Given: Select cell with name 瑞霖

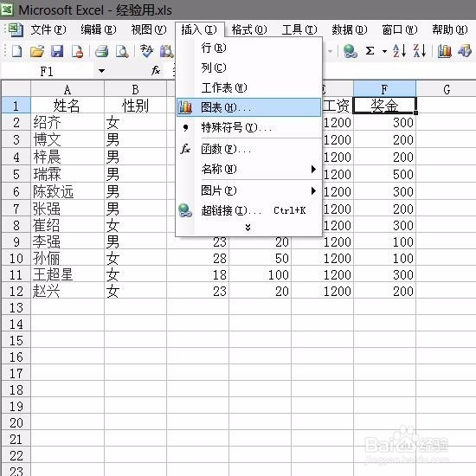Looking at the screenshot, I should tap(68, 174).
